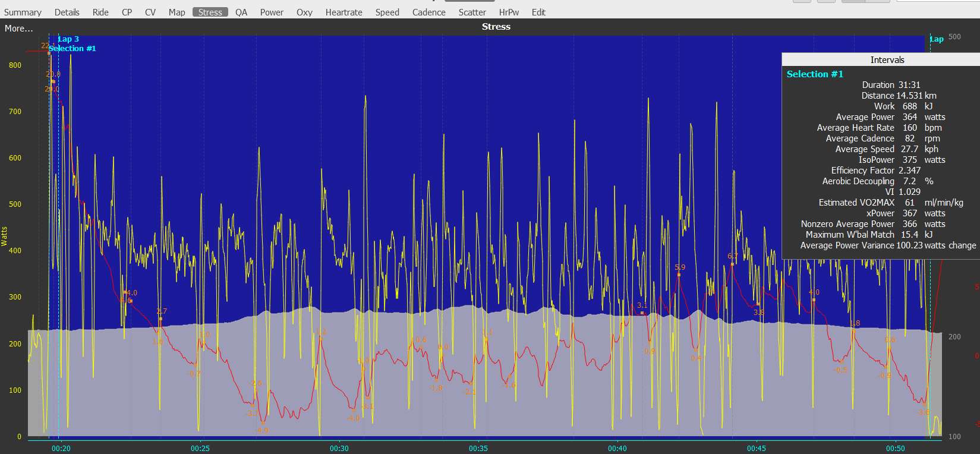
Task: Click the Stress chart title
Action: (x=496, y=27)
